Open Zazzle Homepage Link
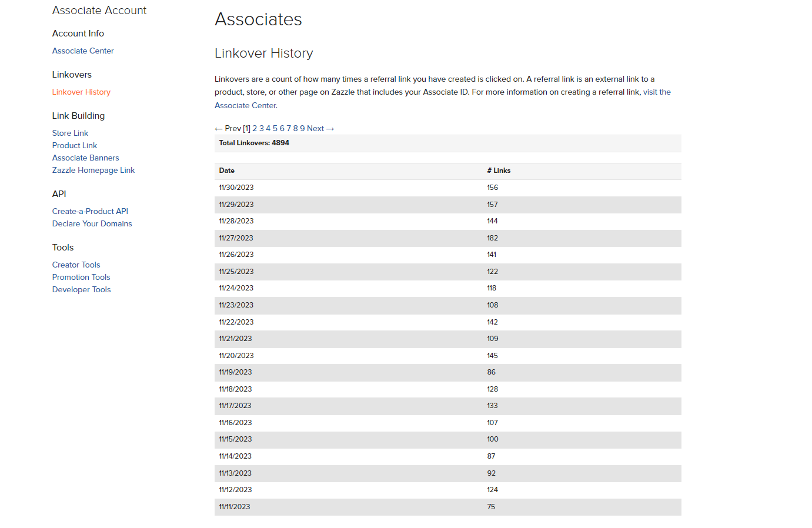The height and width of the screenshot is (528, 812). pos(93,171)
